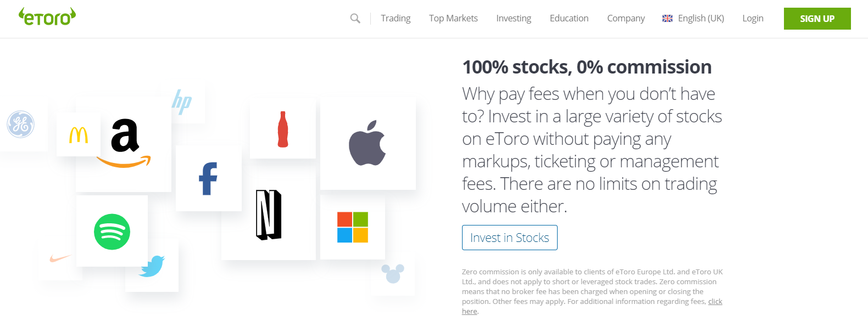Click the Netflix N logo tile
The height and width of the screenshot is (327, 868).
(x=269, y=215)
